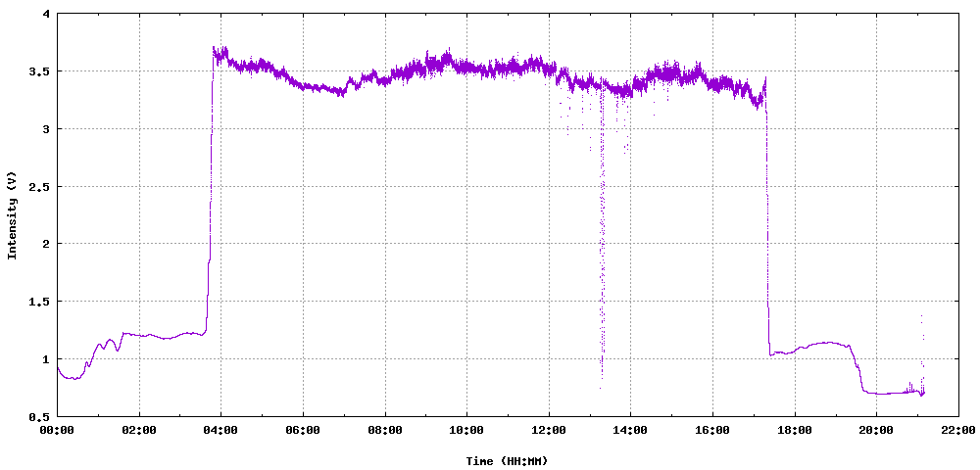Click the x-axis tick label 18:00

[795, 430]
